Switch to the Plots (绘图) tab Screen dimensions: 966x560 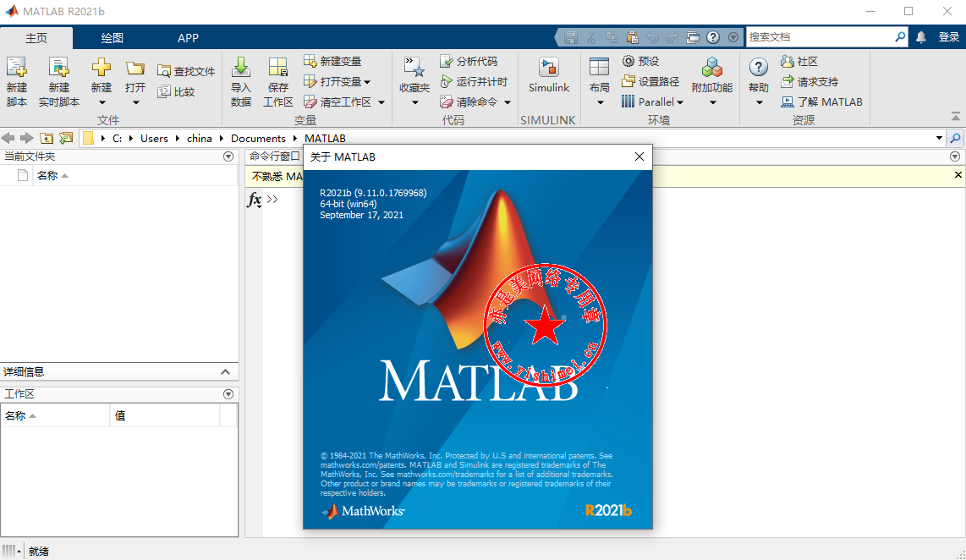tap(113, 37)
